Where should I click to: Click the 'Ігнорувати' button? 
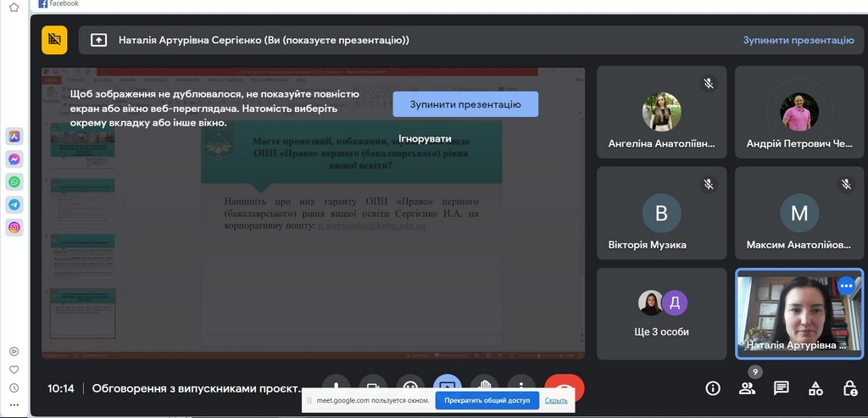point(426,138)
